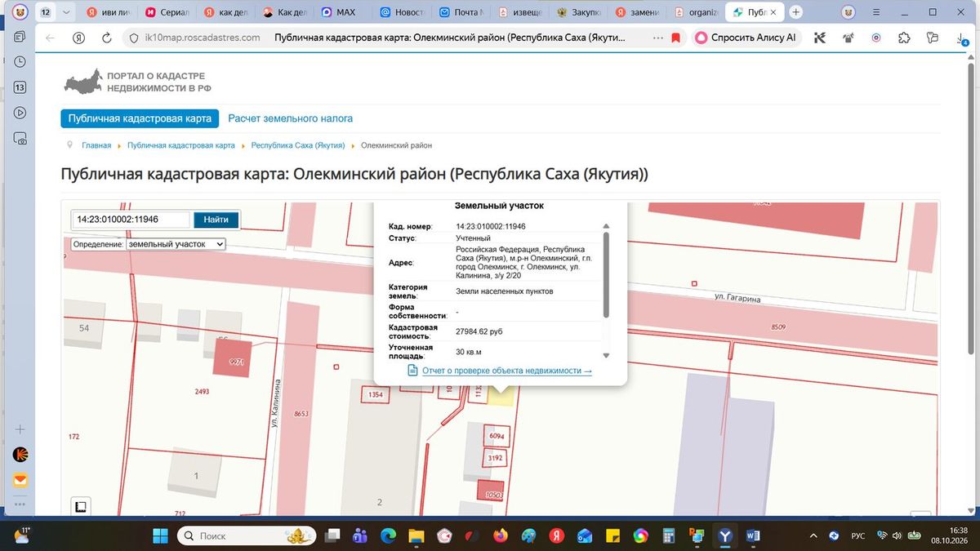The image size is (980, 551).
Task: Click the Найти search button
Action: pos(216,220)
